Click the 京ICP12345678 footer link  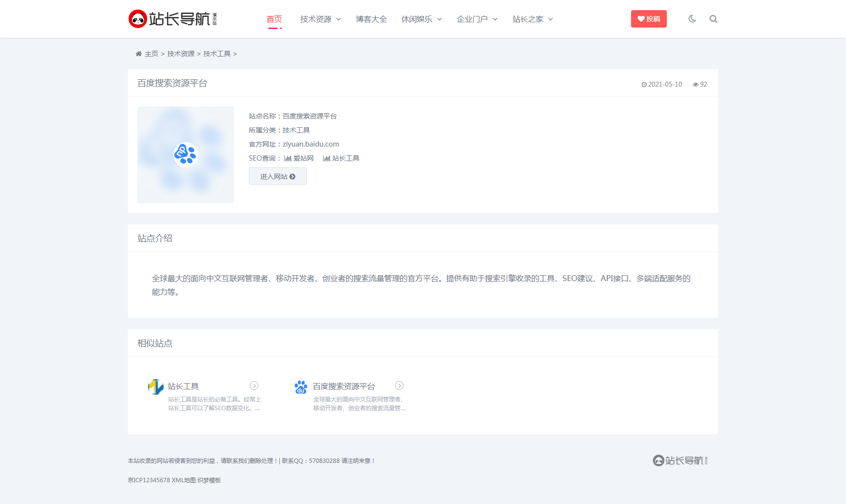click(149, 480)
